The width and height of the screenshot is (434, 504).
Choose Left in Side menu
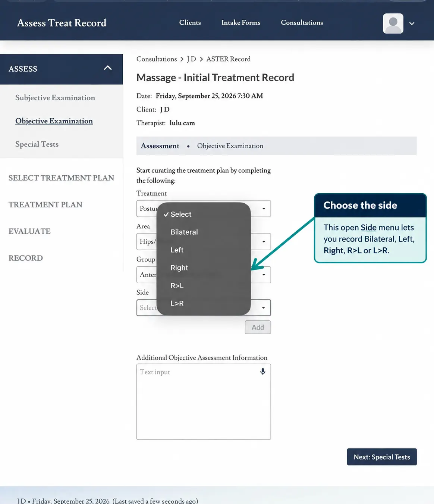(x=204, y=250)
